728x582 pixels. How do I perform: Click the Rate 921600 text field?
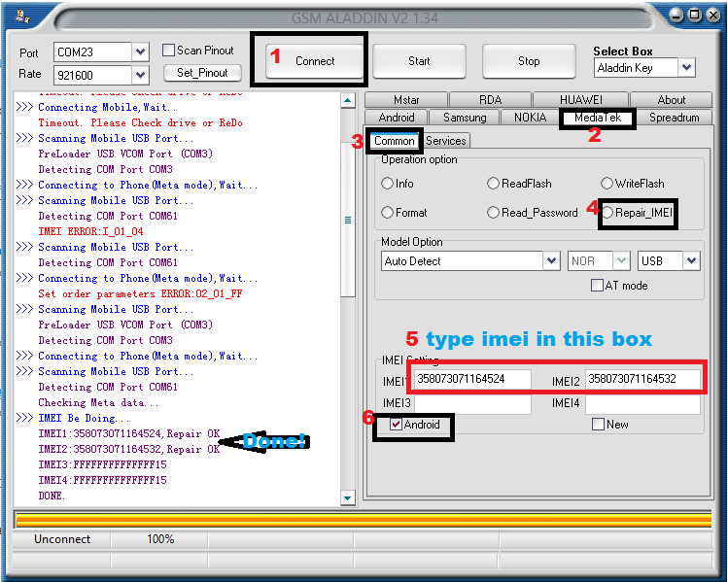(x=93, y=75)
